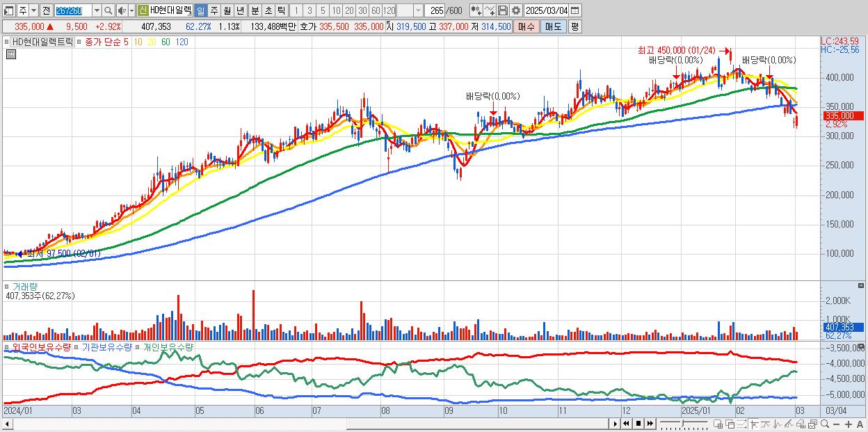The height and width of the screenshot is (432, 868).
Task: Click the speaker sound icon
Action: (x=121, y=11)
